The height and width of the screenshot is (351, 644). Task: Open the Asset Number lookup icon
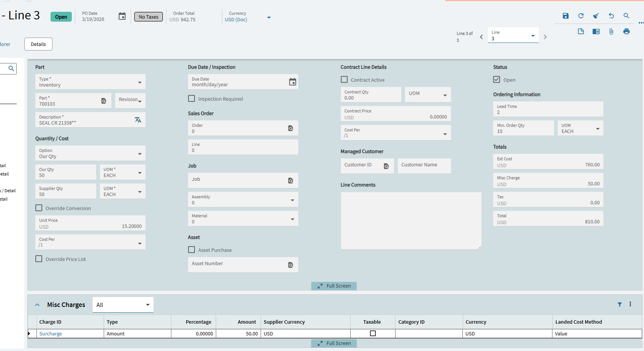(x=291, y=265)
